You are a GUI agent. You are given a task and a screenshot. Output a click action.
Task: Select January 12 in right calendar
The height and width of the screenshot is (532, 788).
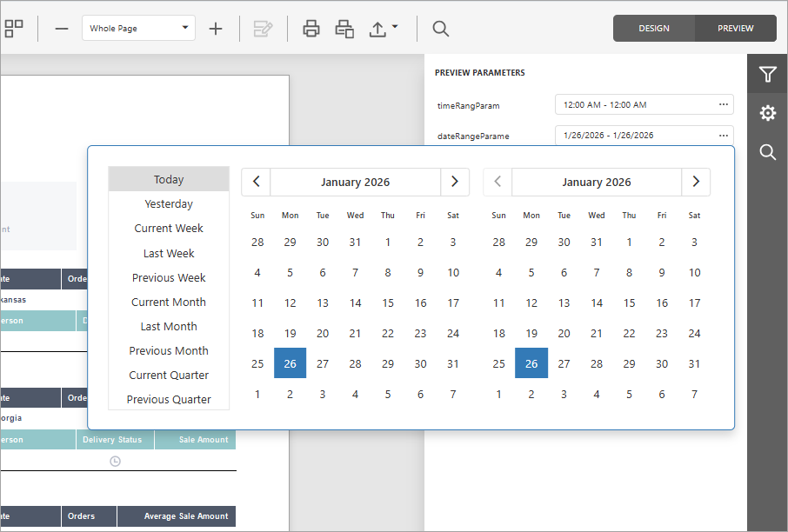click(x=531, y=303)
